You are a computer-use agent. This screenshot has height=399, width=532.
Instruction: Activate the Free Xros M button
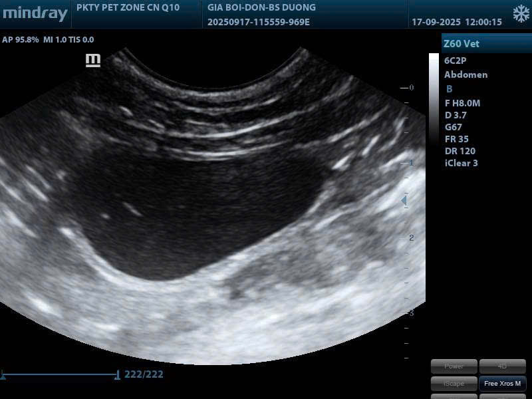503,384
